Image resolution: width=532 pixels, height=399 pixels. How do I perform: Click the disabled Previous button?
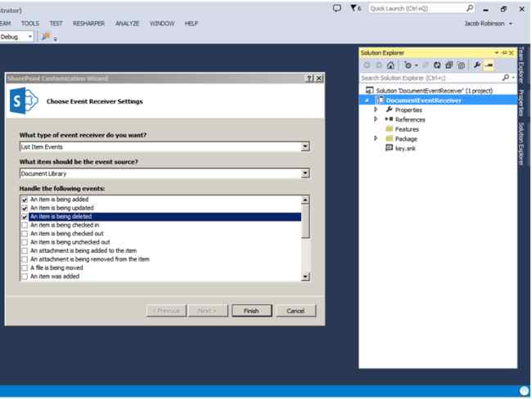[166, 311]
